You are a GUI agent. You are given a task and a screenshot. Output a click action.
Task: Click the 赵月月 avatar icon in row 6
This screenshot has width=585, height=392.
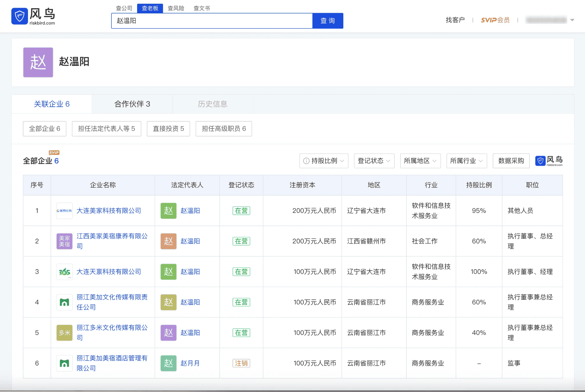169,363
